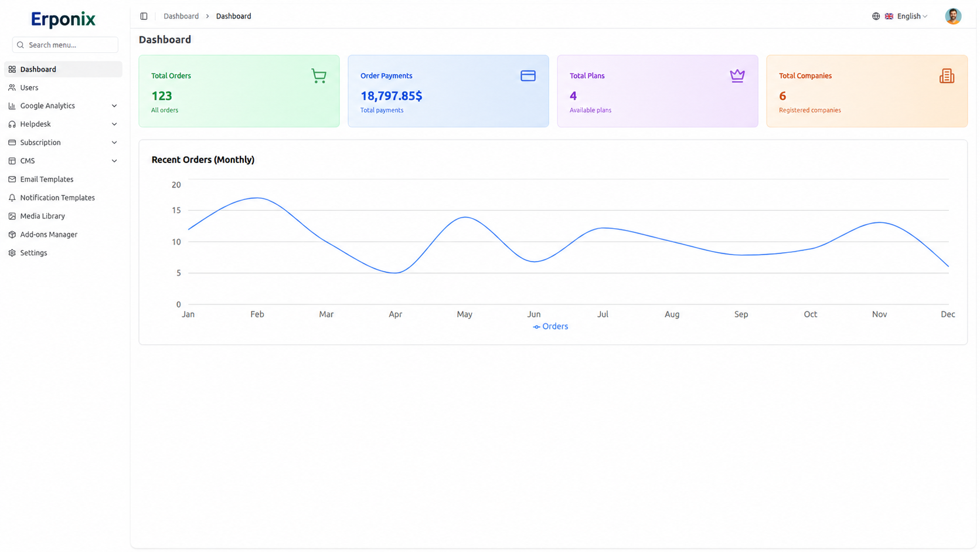980x552 pixels.
Task: Expand the Google Analytics chevron
Action: click(114, 106)
